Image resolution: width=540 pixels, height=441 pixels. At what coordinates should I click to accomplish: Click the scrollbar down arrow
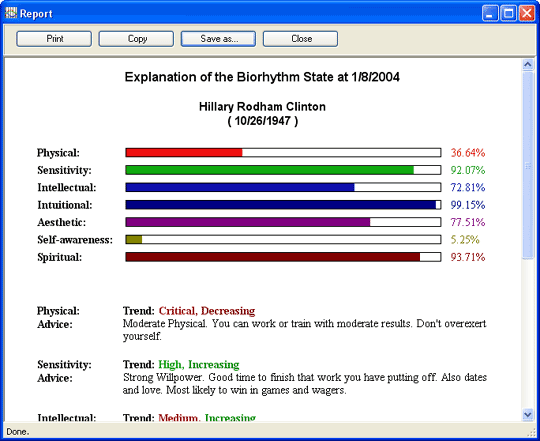tap(528, 414)
